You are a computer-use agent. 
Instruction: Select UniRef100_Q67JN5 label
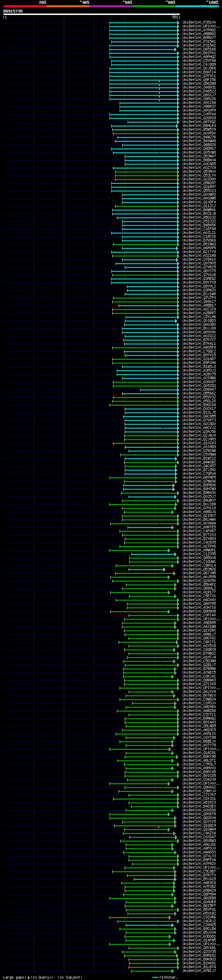[199, 573]
